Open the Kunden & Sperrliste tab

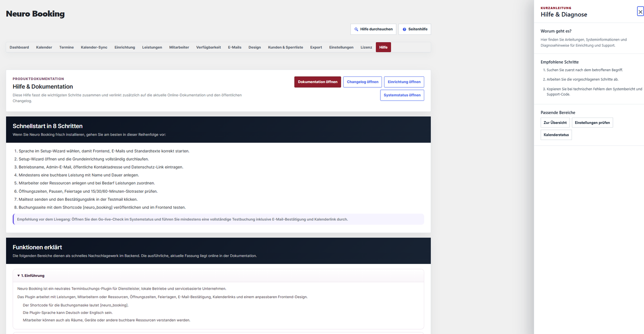(286, 47)
